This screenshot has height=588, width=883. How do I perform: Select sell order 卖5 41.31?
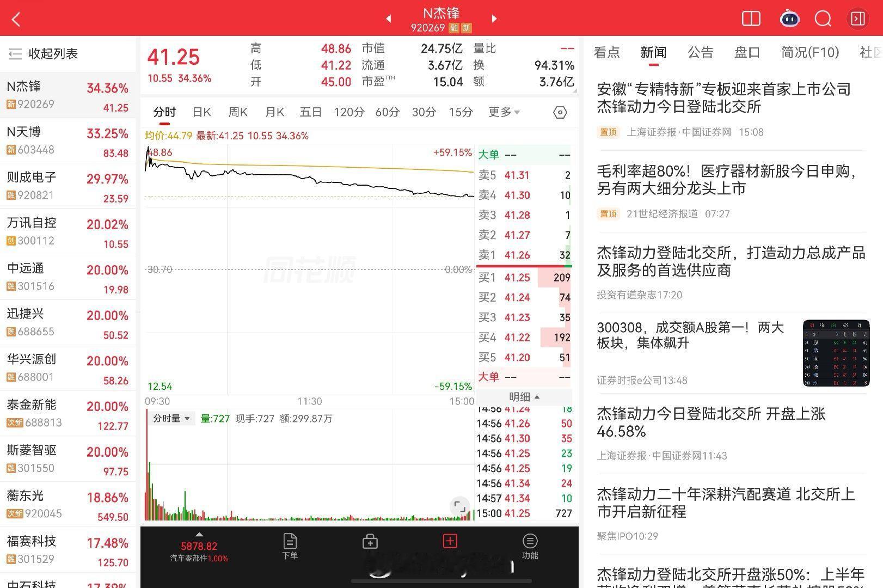524,175
